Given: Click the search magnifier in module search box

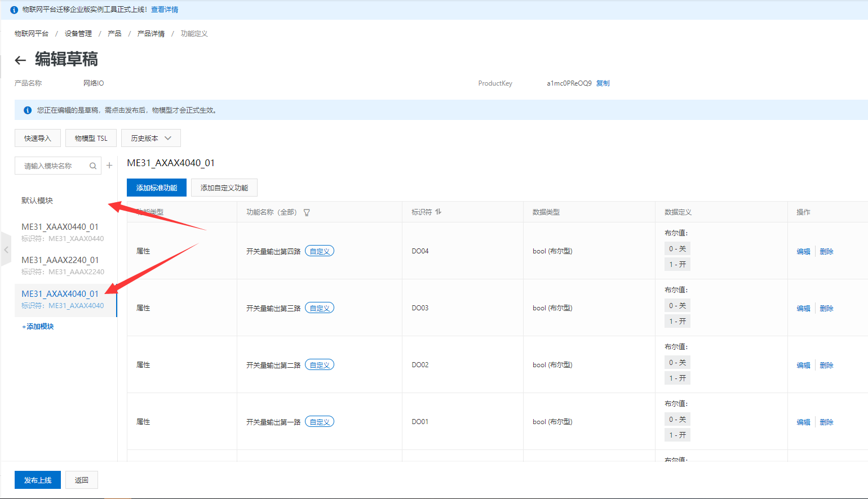Looking at the screenshot, I should click(93, 166).
